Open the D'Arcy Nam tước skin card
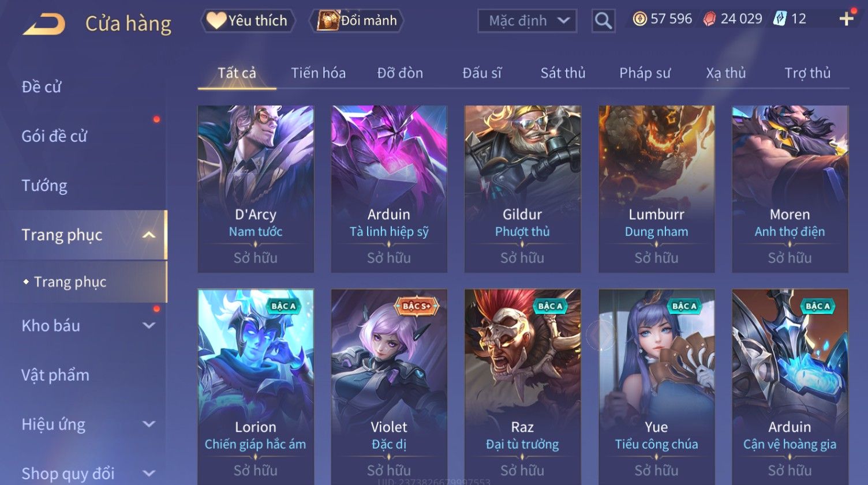The width and height of the screenshot is (868, 485). click(256, 189)
